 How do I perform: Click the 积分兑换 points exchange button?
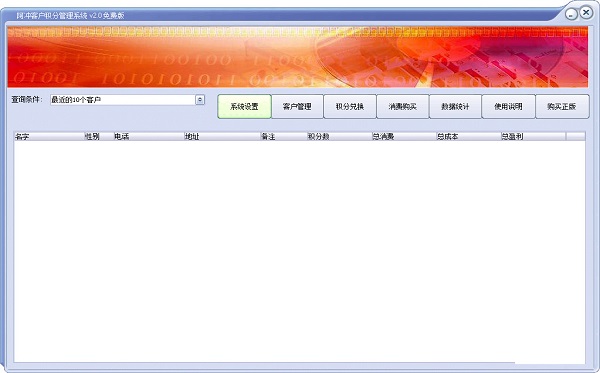pyautogui.click(x=350, y=107)
